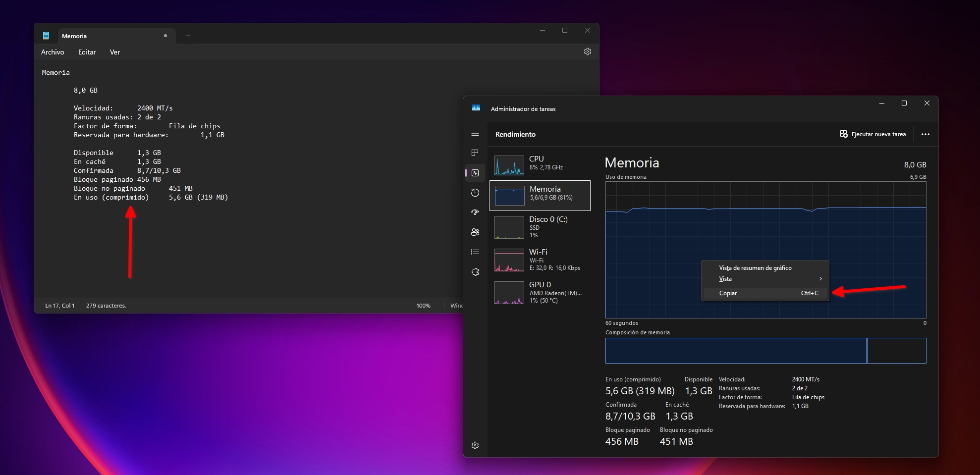
Task: Open Users icon in Task Manager sidebar
Action: pyautogui.click(x=475, y=232)
